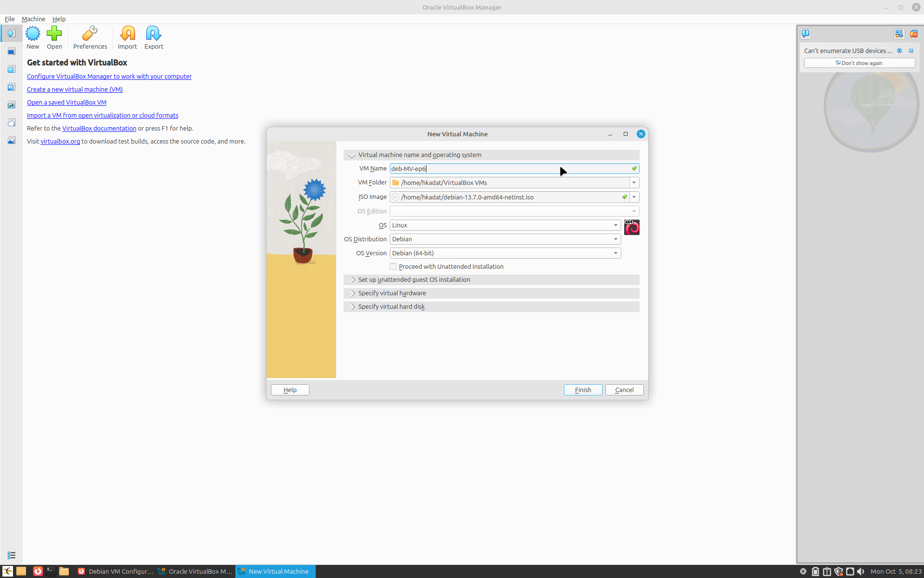This screenshot has width=924, height=578.
Task: Switch to Debian VM Configur... taskbar window
Action: [x=115, y=571]
